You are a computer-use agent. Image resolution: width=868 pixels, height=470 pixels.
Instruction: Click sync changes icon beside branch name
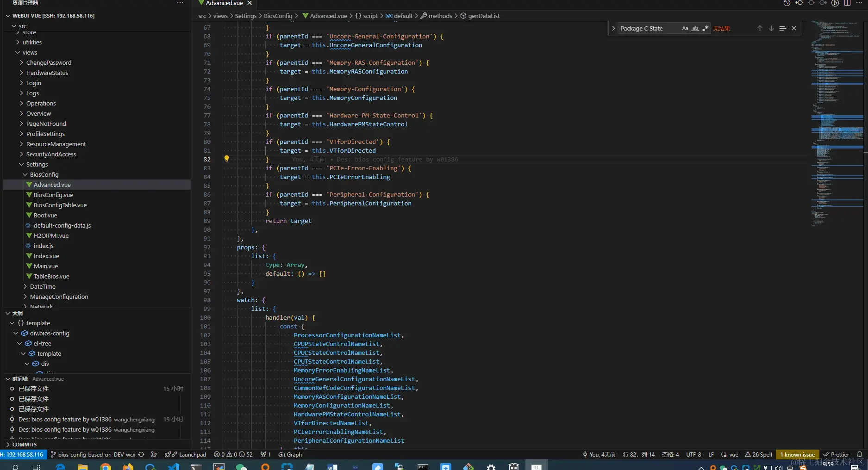tap(141, 454)
